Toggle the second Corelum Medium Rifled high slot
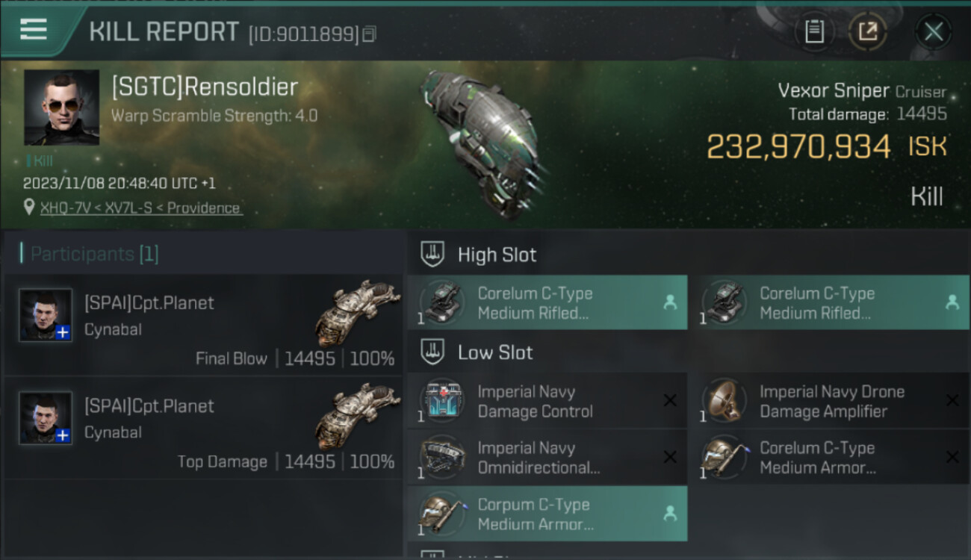This screenshot has height=560, width=971. click(x=829, y=302)
